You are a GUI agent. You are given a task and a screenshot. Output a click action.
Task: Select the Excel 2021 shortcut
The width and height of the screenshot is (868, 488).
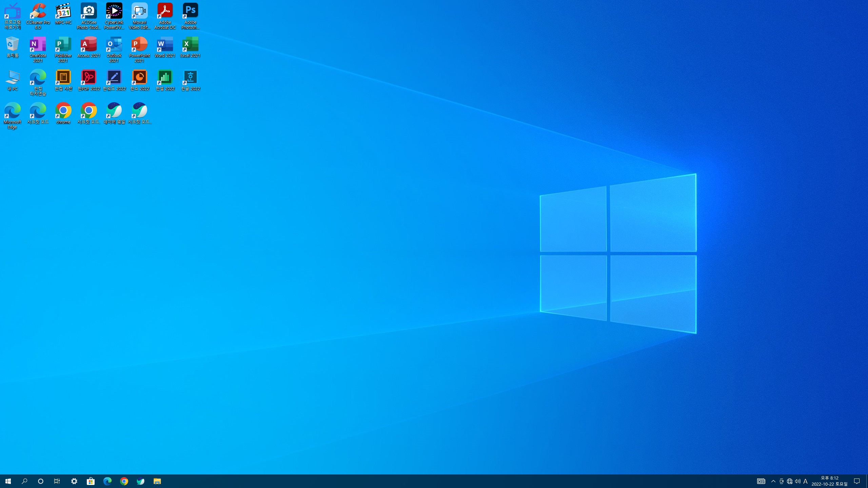tap(190, 47)
